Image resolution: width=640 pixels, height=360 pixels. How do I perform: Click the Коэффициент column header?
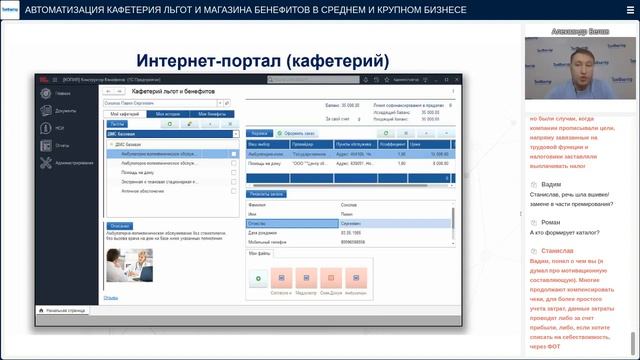(x=392, y=144)
